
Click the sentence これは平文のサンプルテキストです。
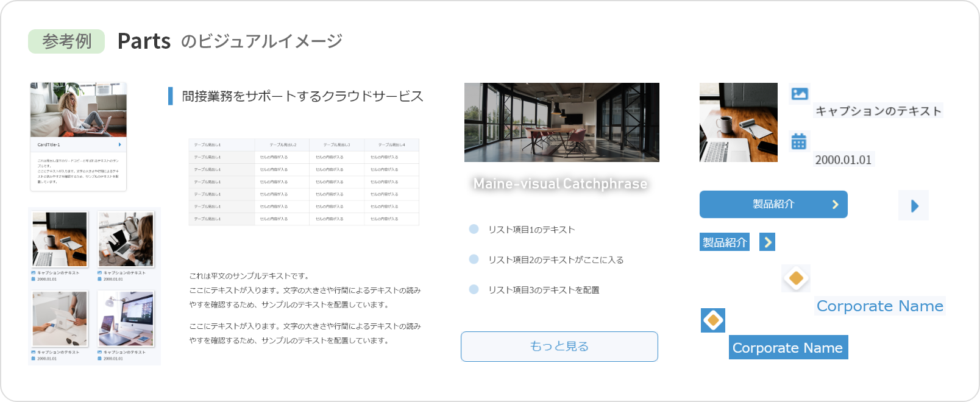tap(250, 276)
